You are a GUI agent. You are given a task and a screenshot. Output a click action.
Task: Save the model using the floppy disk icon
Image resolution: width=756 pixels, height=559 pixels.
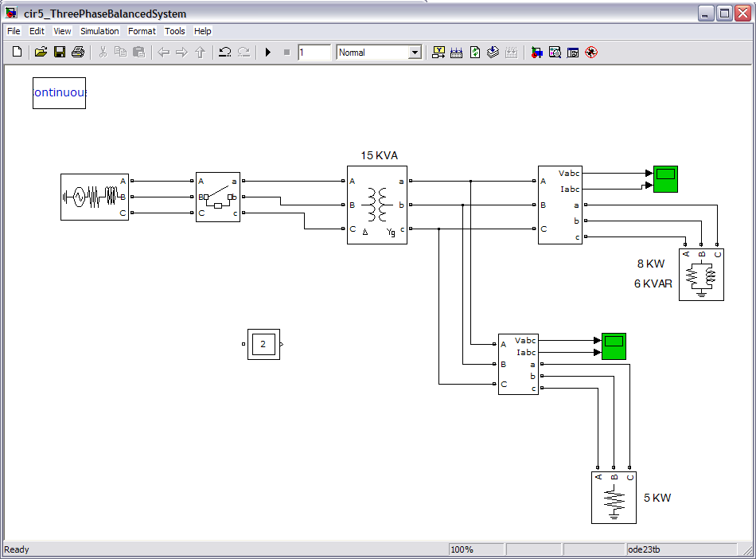59,53
